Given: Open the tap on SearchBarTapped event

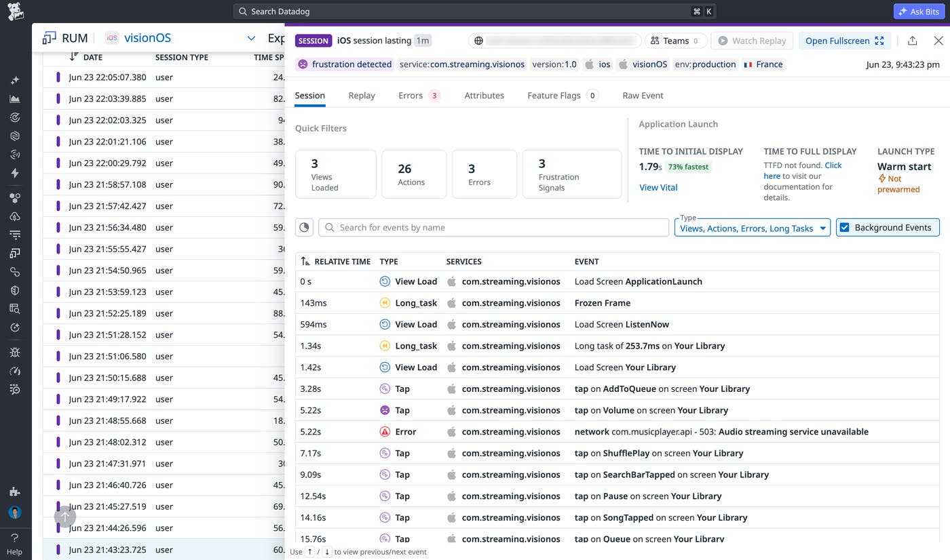Looking at the screenshot, I should pos(617,475).
